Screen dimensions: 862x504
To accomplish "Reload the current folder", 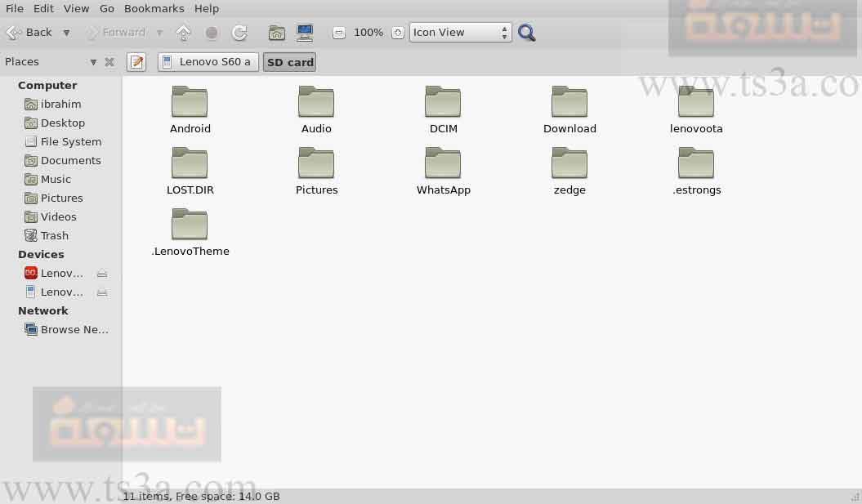I will click(x=239, y=33).
